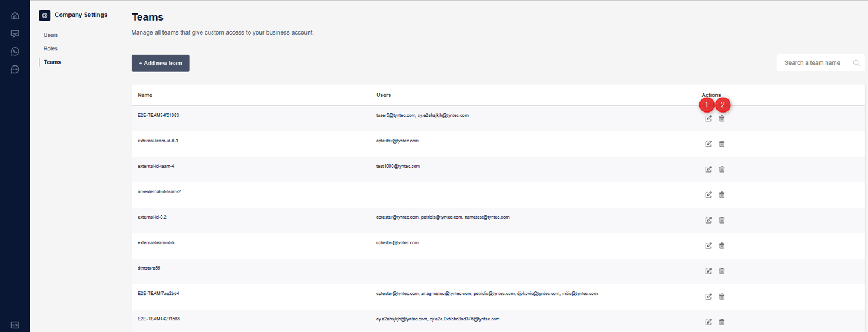Select team name E2E-TEAM44211586
The height and width of the screenshot is (332, 868).
tap(159, 319)
